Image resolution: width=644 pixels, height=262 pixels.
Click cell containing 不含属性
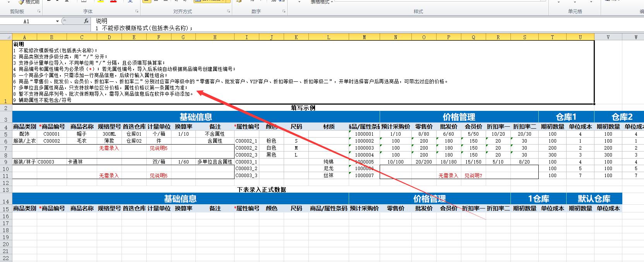pyautogui.click(x=215, y=134)
